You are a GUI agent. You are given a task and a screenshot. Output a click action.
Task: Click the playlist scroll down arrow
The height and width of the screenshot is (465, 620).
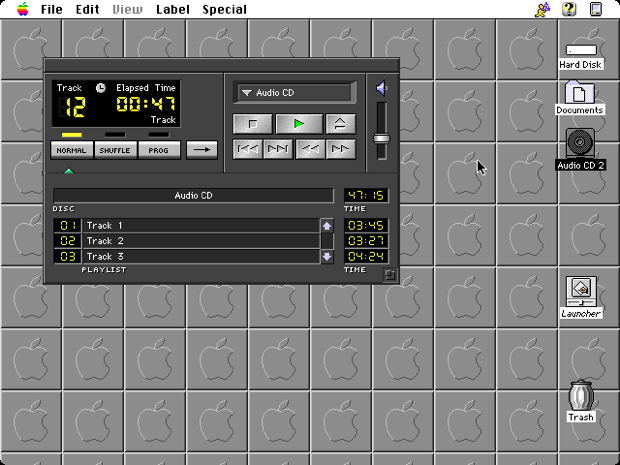[327, 256]
